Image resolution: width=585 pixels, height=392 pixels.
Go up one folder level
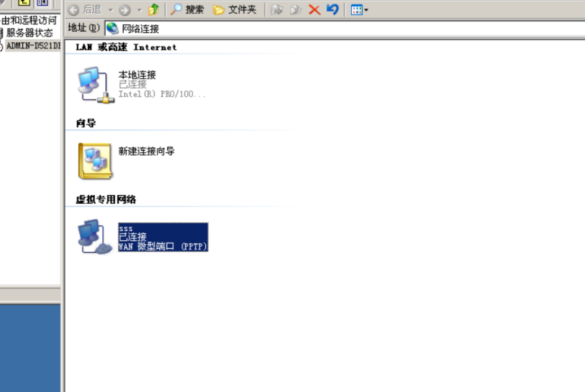pos(153,10)
